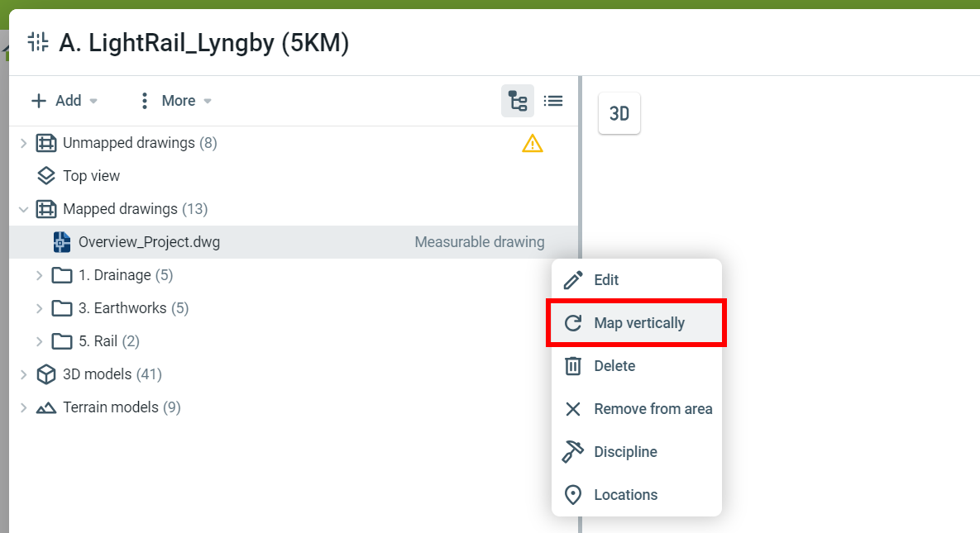Click the Unmapped drawings grid icon
980x533 pixels.
pyautogui.click(x=46, y=143)
